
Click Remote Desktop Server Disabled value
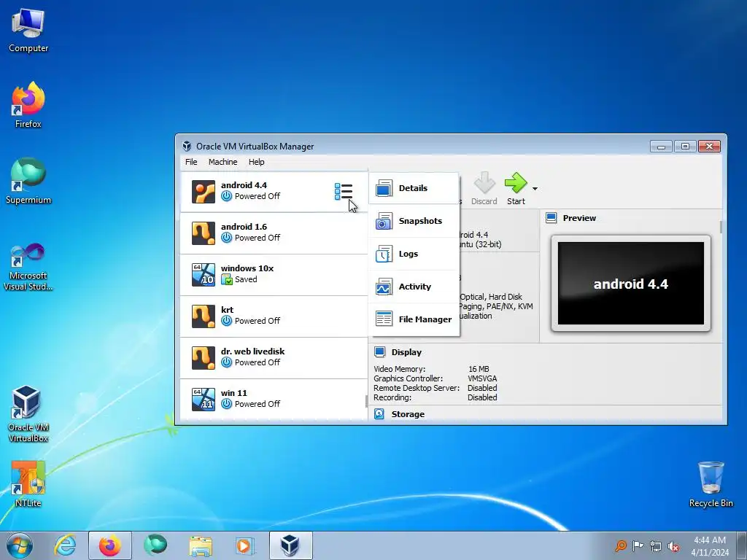482,388
